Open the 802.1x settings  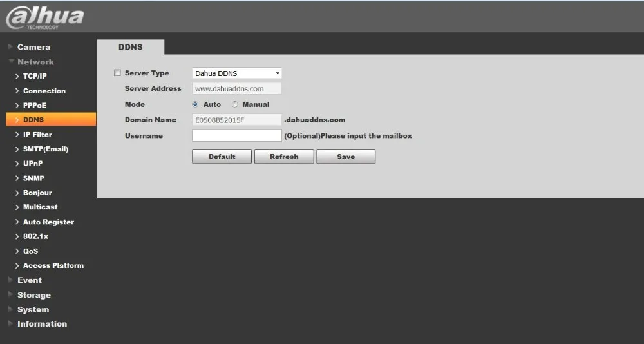pyautogui.click(x=35, y=236)
